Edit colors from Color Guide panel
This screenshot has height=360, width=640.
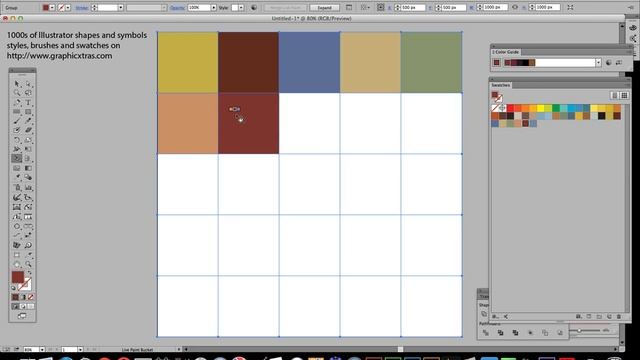609,62
